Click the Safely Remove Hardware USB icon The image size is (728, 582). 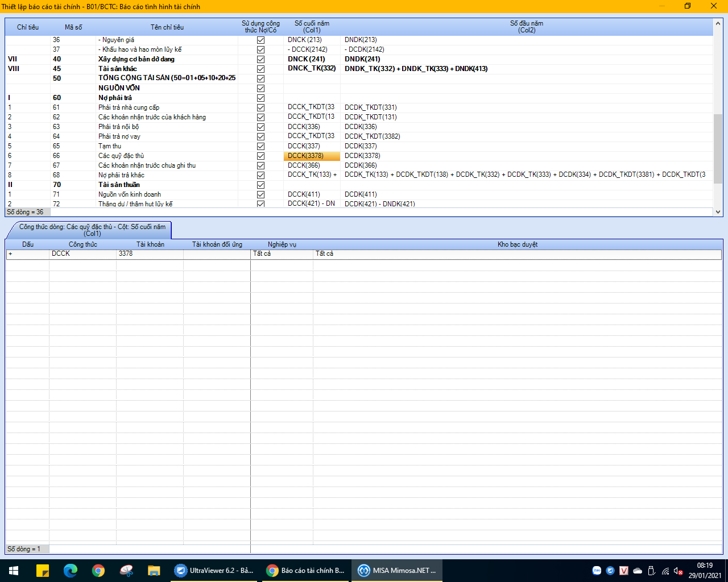point(651,571)
